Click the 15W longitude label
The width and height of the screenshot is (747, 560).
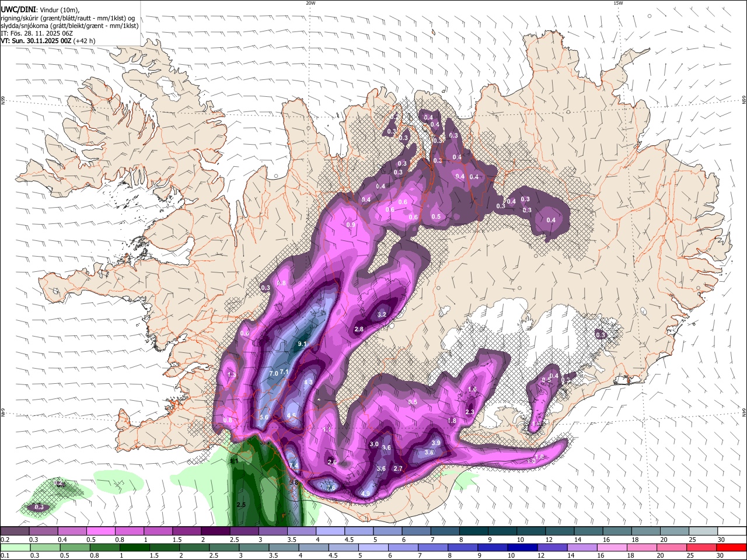point(618,3)
